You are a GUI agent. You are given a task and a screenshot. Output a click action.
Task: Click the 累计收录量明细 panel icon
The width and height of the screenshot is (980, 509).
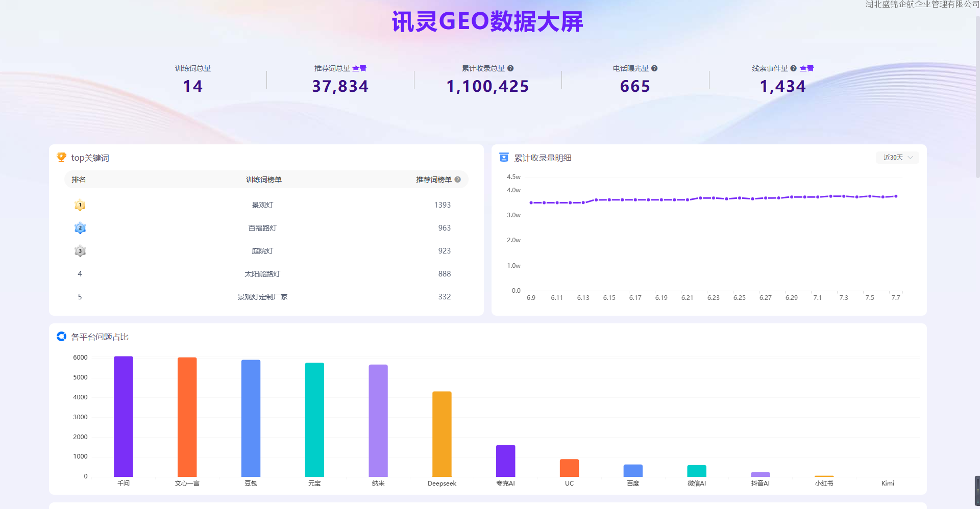coord(504,158)
